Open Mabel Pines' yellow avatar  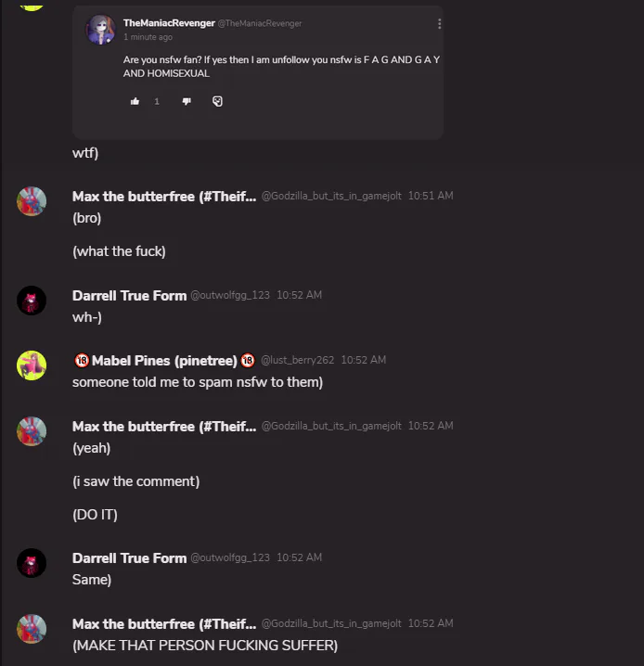(32, 365)
